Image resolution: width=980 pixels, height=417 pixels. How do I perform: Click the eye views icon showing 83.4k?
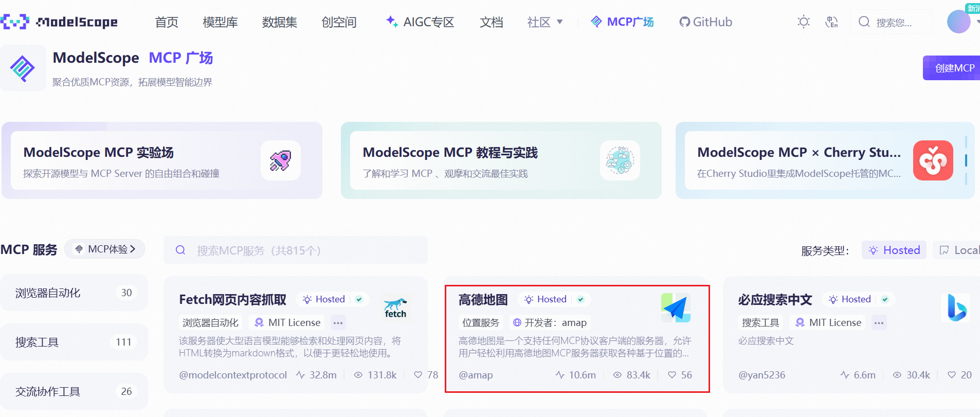click(618, 375)
